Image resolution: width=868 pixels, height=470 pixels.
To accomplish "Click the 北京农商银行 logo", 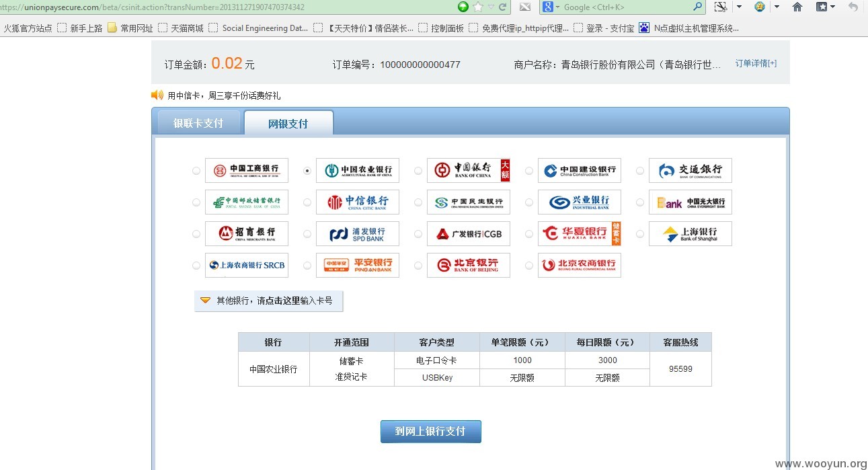I will [x=580, y=265].
